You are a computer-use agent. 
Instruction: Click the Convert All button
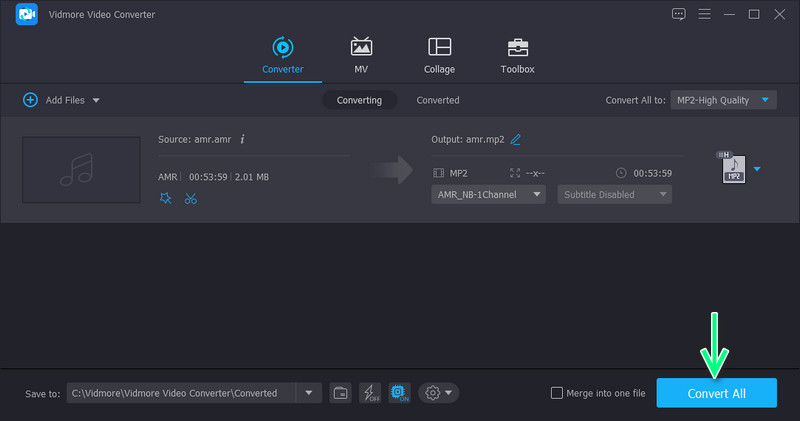[x=716, y=393]
